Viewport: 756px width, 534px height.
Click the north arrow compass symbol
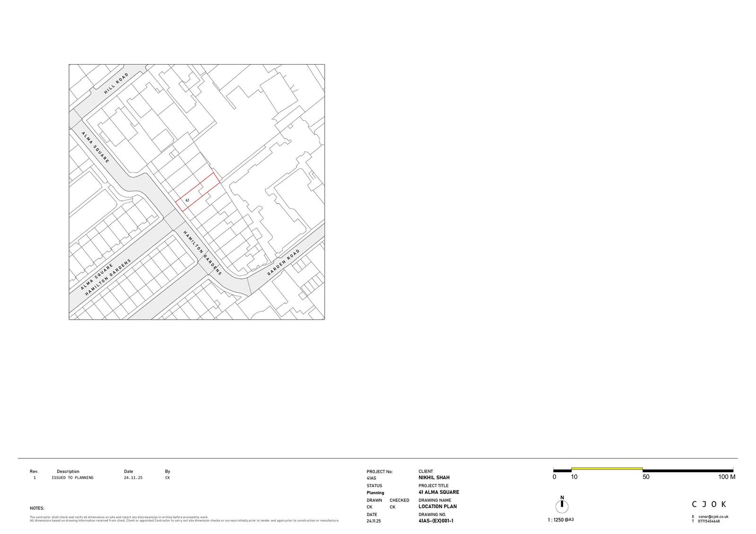coord(562,506)
